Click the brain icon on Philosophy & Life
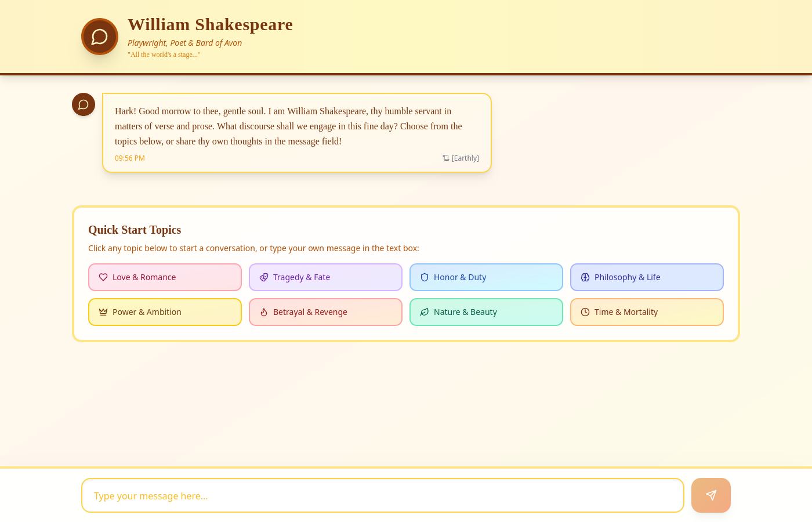Screen dimensions: 812x522 tap(585, 277)
